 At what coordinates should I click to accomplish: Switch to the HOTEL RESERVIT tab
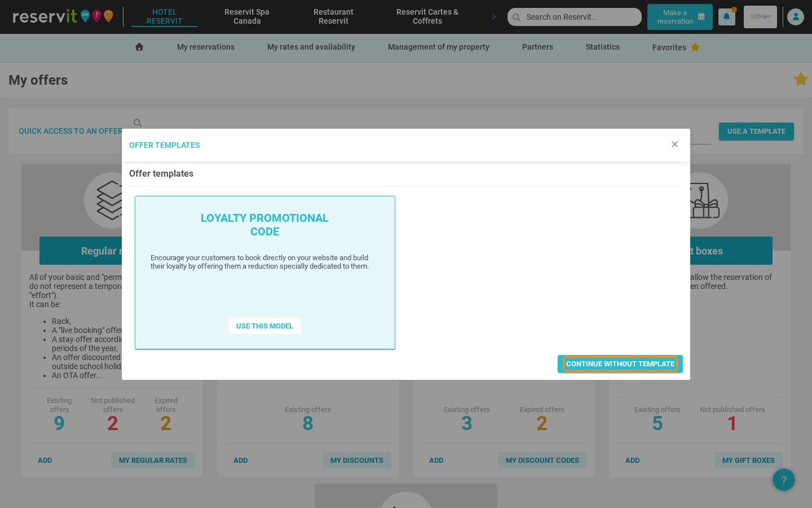point(165,16)
